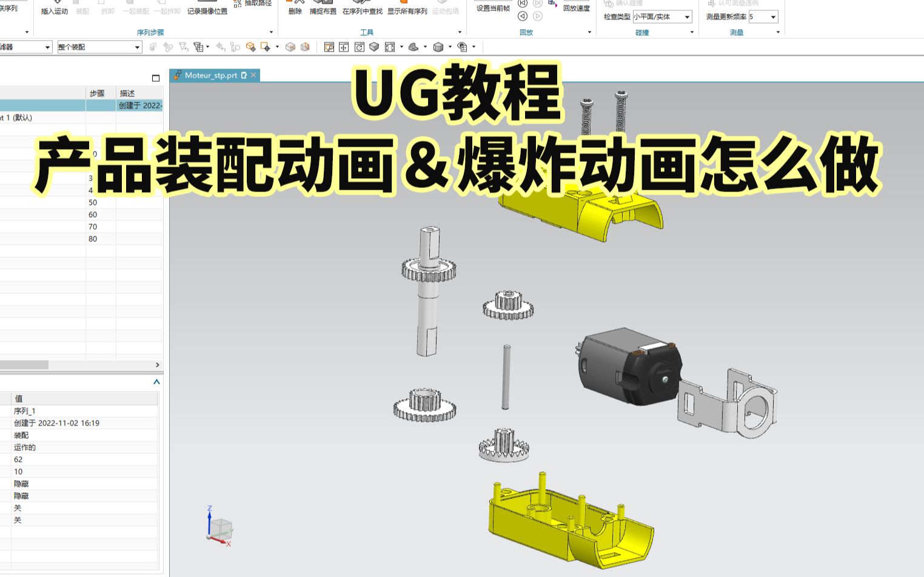924x577 pixels.
Task: Expand the 序列步骤 group options arrow
Action: [271, 32]
